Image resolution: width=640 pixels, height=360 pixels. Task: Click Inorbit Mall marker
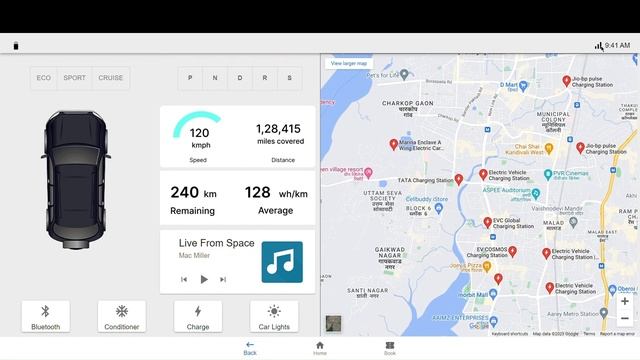pyautogui.click(x=493, y=293)
